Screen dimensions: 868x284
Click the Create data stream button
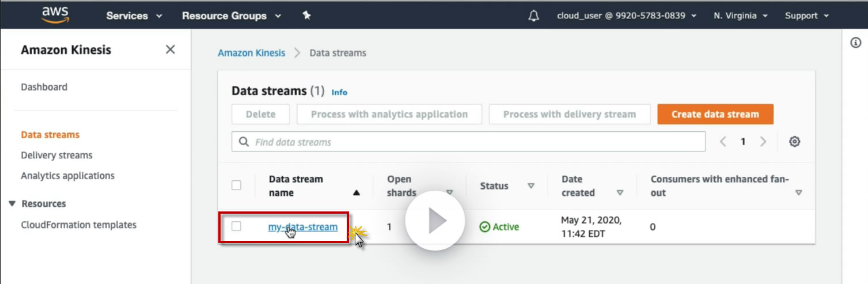pos(715,114)
